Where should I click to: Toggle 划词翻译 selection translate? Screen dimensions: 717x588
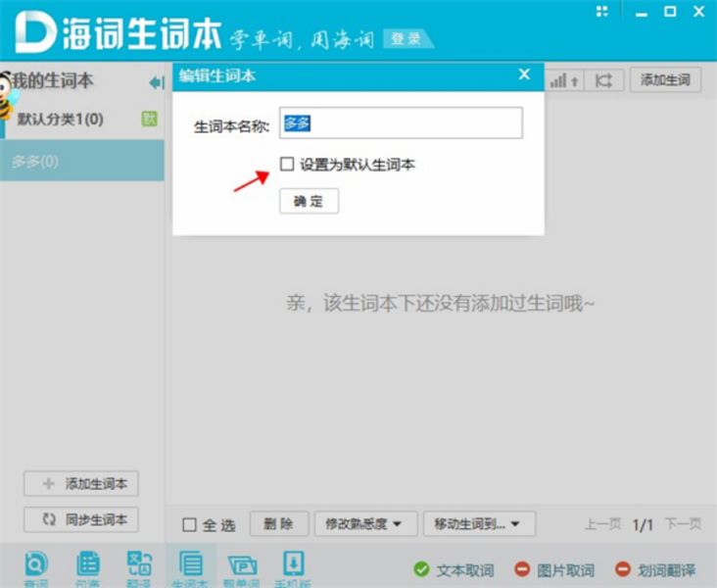coord(655,569)
